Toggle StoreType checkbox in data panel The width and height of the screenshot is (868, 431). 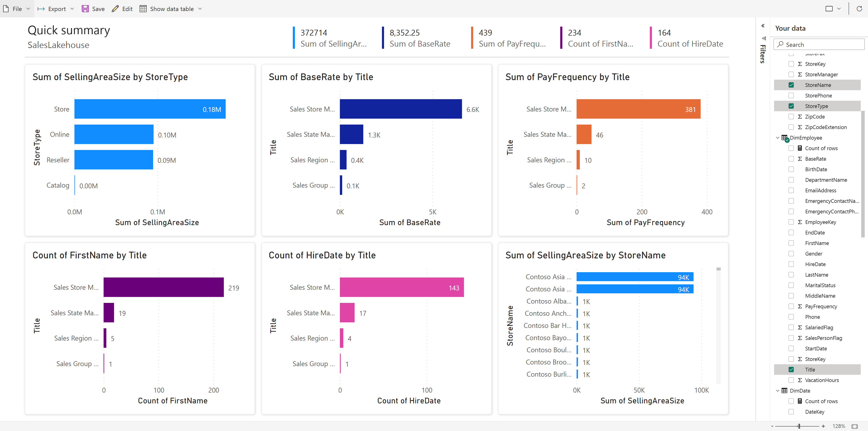790,106
